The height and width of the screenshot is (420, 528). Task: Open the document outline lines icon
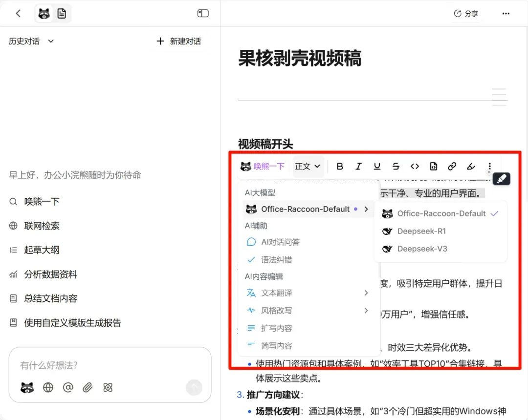499,97
